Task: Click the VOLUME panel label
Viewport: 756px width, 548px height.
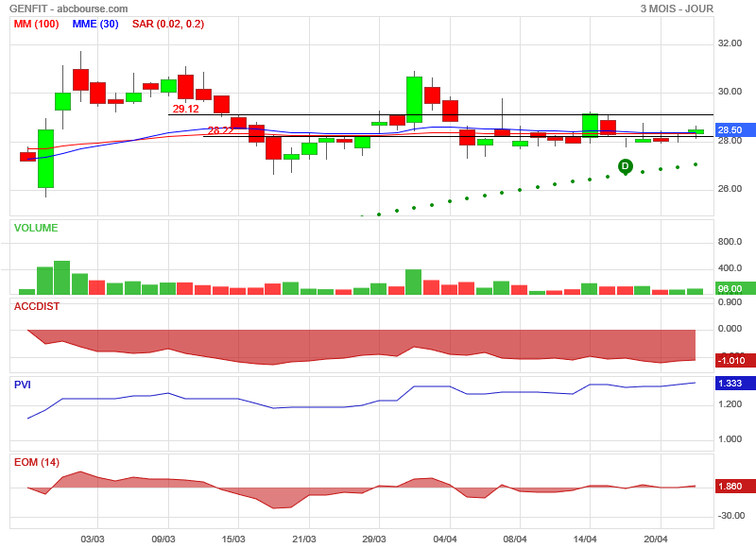Action: click(36, 228)
